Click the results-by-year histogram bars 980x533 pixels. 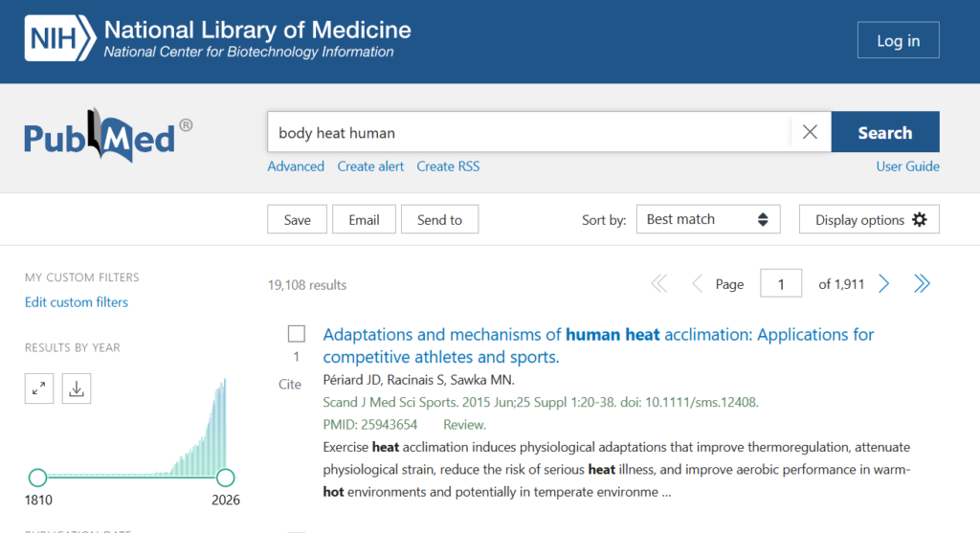point(199,428)
